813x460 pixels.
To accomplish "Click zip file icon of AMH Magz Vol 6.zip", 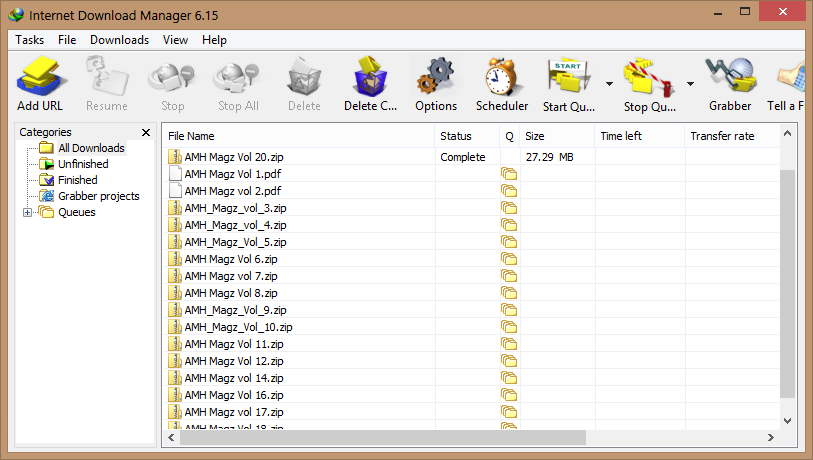I will click(x=175, y=259).
